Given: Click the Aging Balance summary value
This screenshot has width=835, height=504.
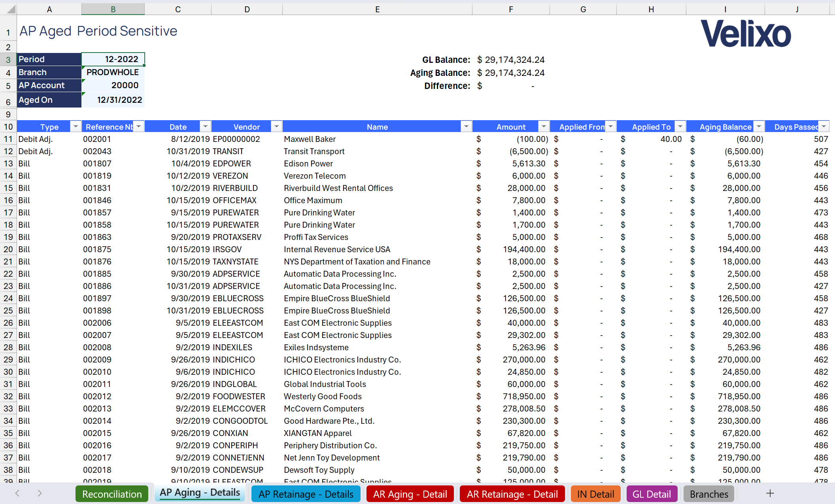Looking at the screenshot, I should (511, 73).
